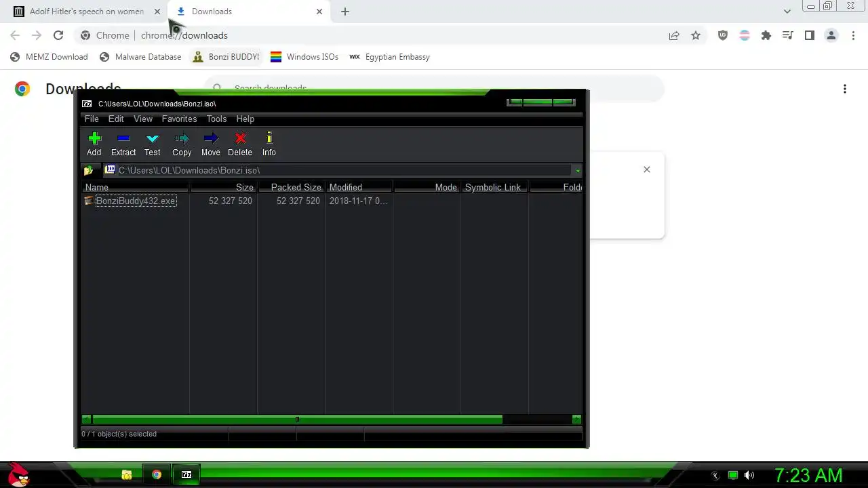Close the Adolf Hitler's speech tab
The height and width of the screenshot is (488, 868).
click(157, 12)
